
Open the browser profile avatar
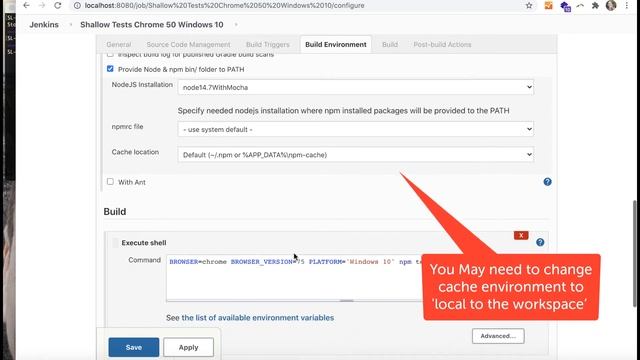pos(611,5)
